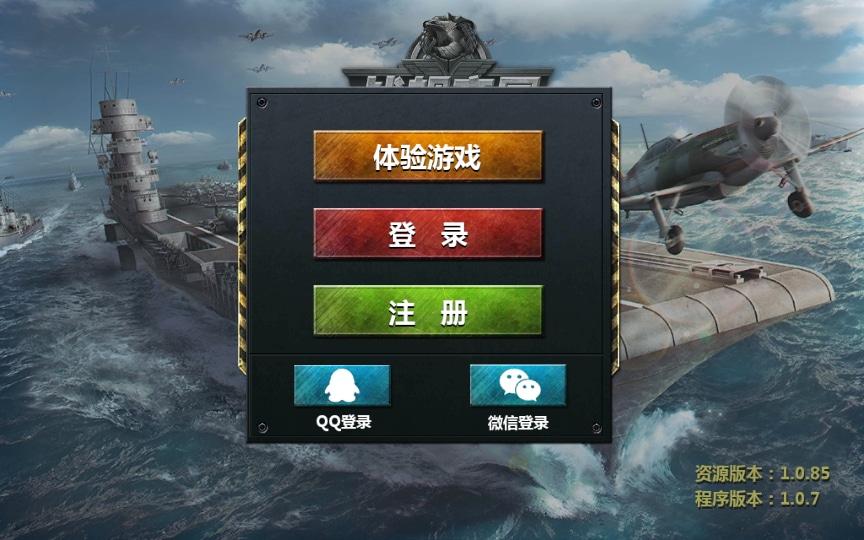Click the orange 体验游戏 button
Image resolution: width=864 pixels, height=540 pixels.
[x=428, y=156]
